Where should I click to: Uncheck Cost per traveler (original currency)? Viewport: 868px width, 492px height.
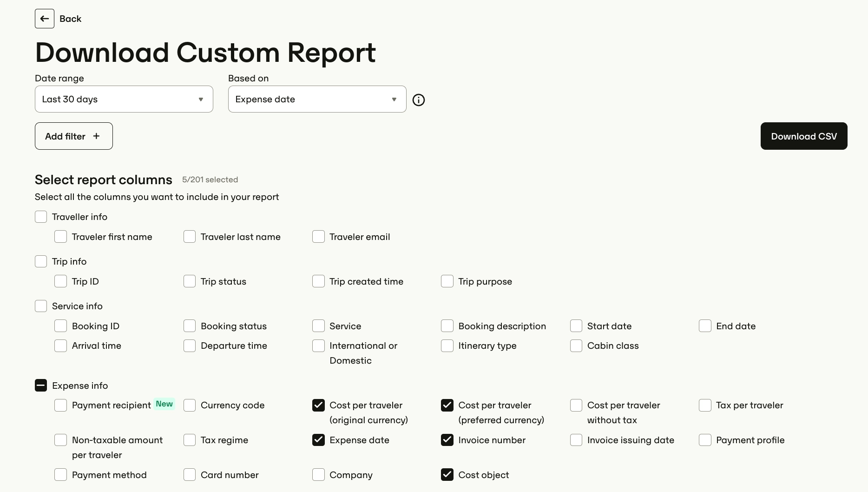pos(318,405)
